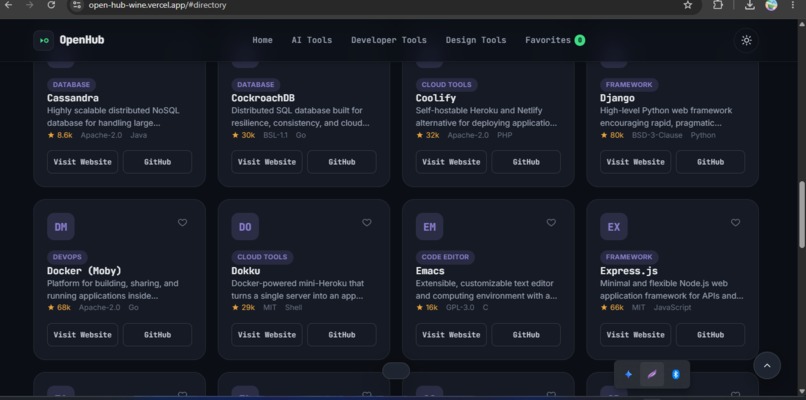Favorite the Dokku card heart icon
Viewport: 806px width, 400px height.
click(x=367, y=223)
